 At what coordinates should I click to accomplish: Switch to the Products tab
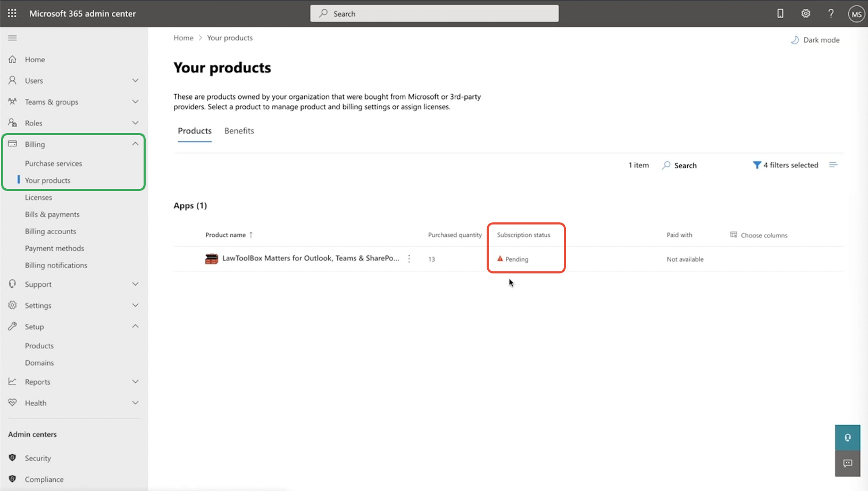tap(195, 131)
